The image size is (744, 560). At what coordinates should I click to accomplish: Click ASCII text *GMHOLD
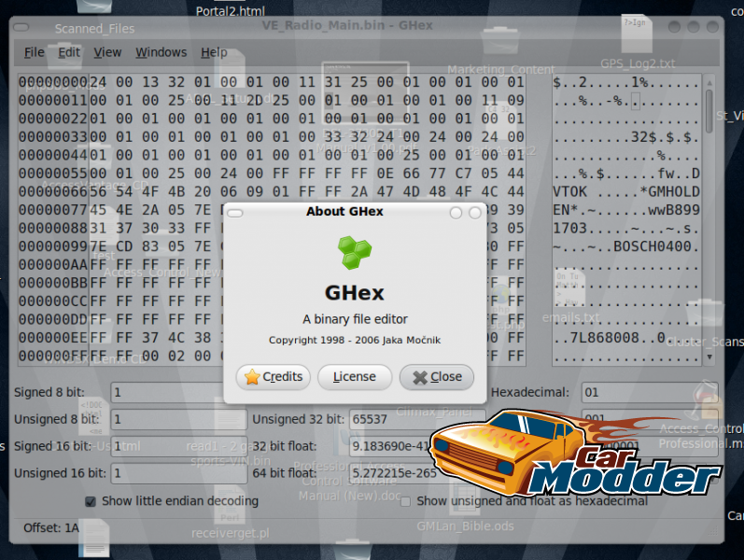pos(669,191)
